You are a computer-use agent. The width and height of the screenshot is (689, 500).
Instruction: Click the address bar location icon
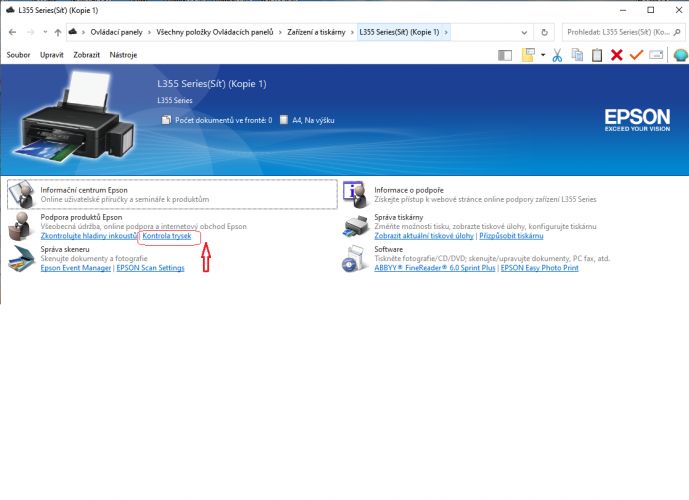pyautogui.click(x=73, y=32)
